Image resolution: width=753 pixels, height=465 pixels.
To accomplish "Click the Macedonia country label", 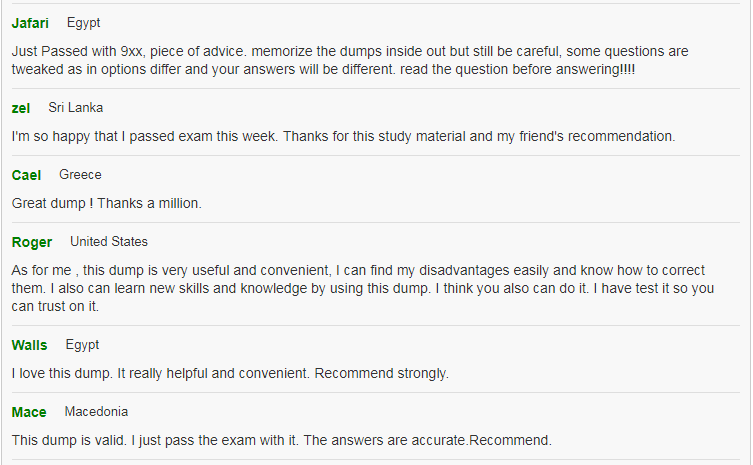I will tap(96, 412).
